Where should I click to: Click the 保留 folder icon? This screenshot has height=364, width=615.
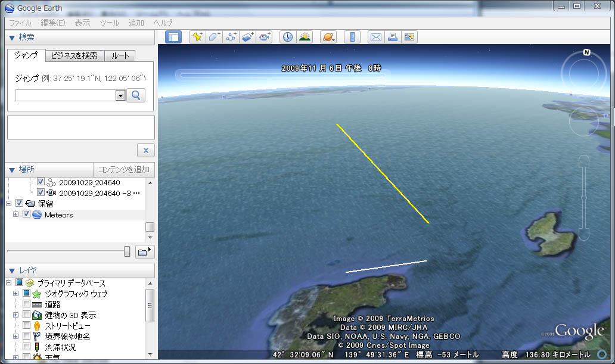tap(30, 204)
